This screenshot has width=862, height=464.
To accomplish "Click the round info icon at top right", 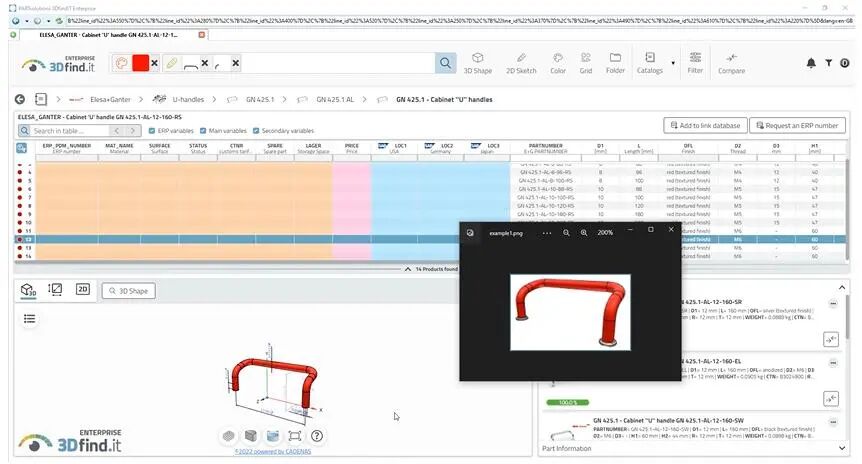I will (845, 63).
